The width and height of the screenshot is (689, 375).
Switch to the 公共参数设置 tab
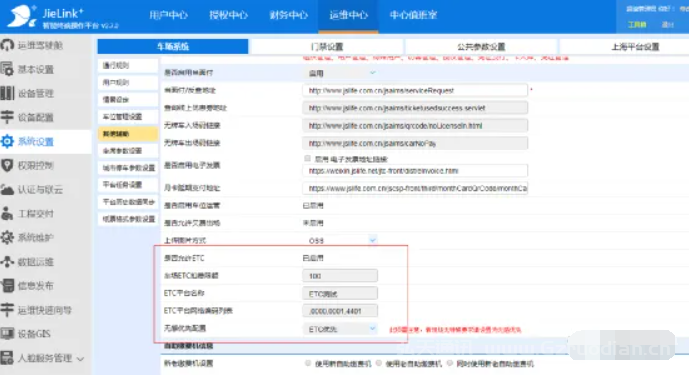click(x=481, y=47)
